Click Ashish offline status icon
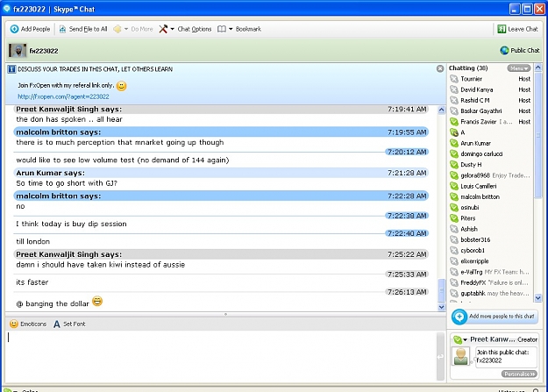548x392 pixels. click(x=454, y=229)
